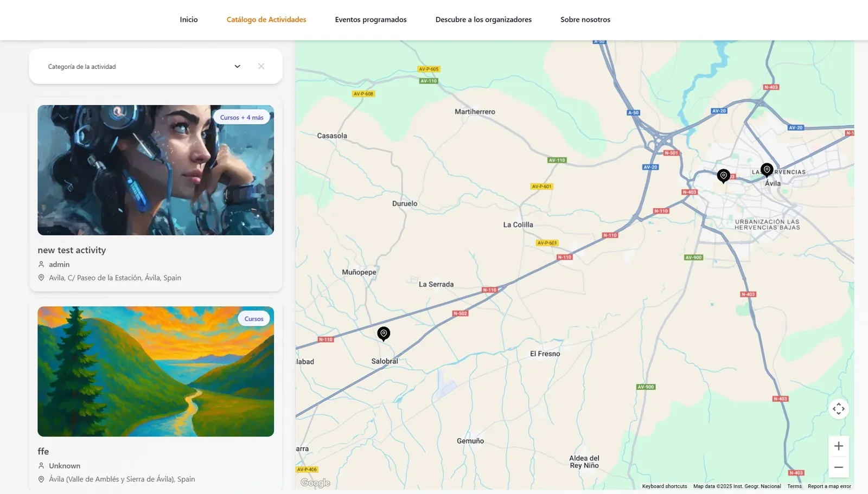The height and width of the screenshot is (494, 868).
Task: Expand the Categoría de la actividad dropdown
Action: tap(237, 66)
